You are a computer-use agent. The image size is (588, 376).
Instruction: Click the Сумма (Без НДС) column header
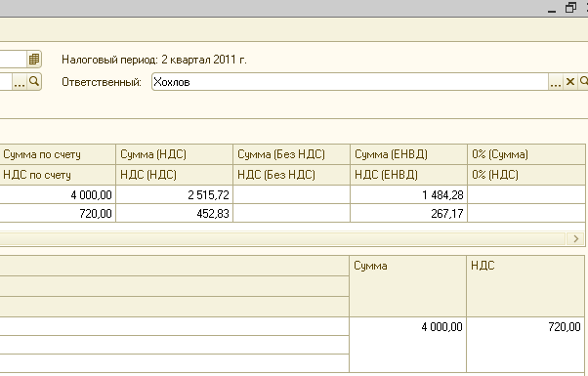pos(291,154)
